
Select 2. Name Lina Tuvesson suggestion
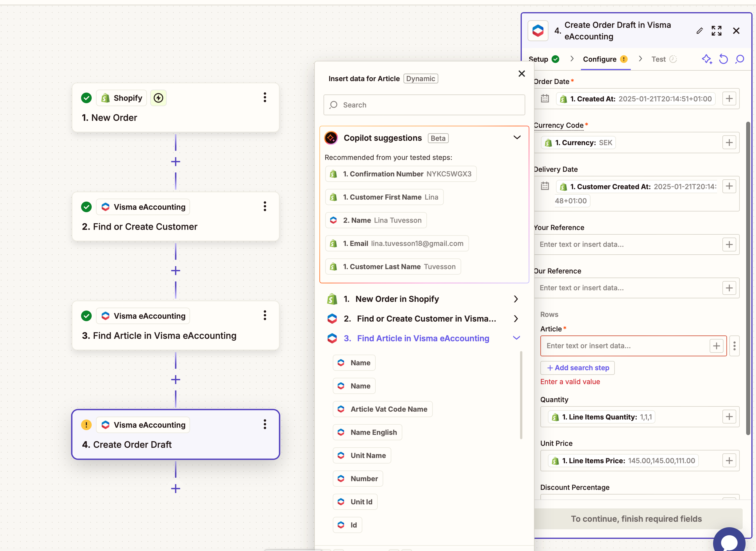tap(376, 220)
